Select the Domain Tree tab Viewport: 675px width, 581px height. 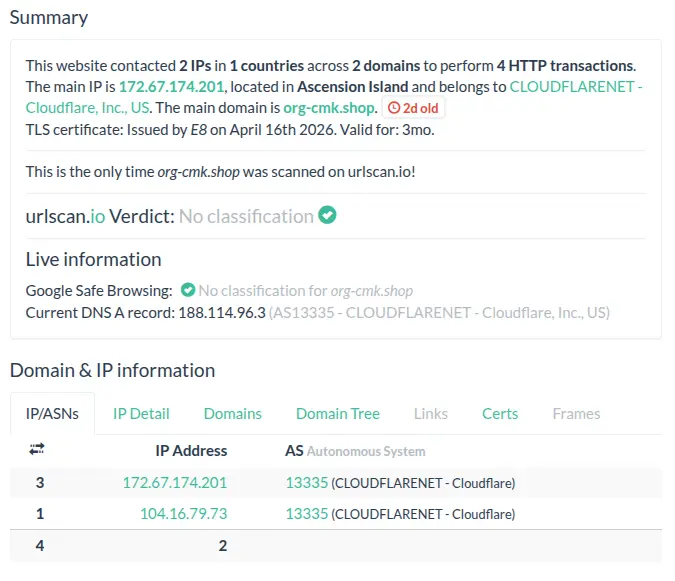pos(337,413)
